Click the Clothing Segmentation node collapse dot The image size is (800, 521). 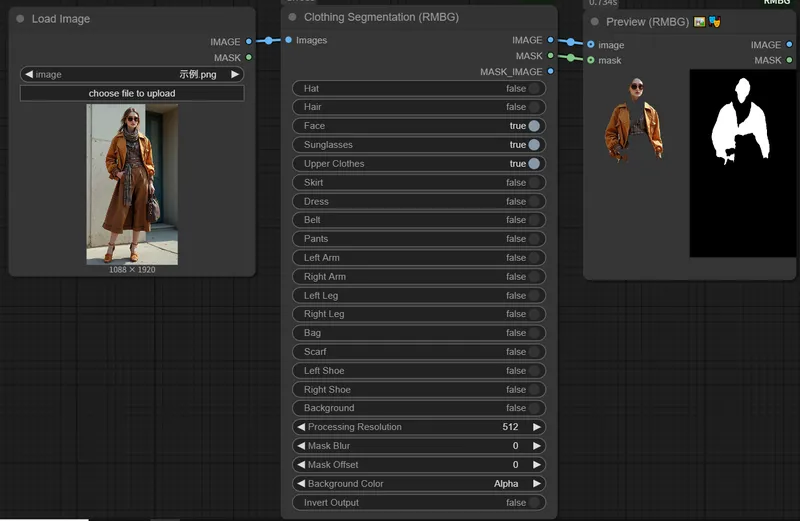point(292,17)
